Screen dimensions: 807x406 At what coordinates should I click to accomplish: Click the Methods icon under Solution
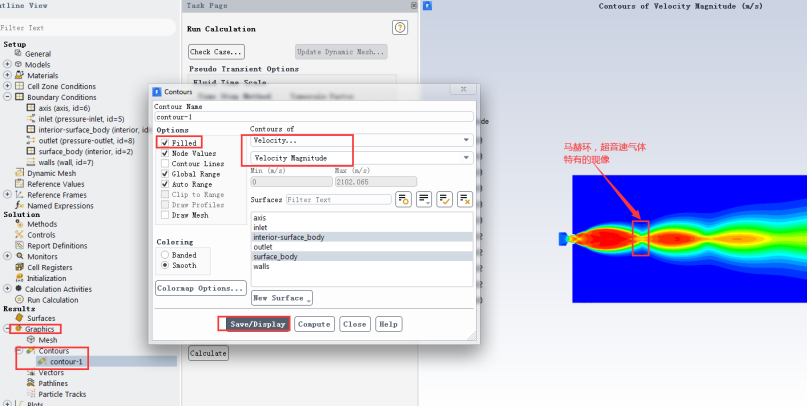(20, 224)
